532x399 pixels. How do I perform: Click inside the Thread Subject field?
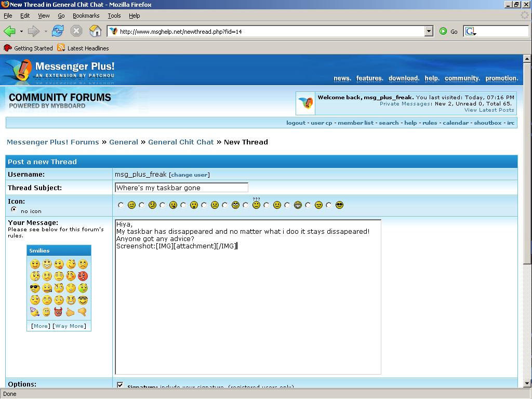point(181,188)
